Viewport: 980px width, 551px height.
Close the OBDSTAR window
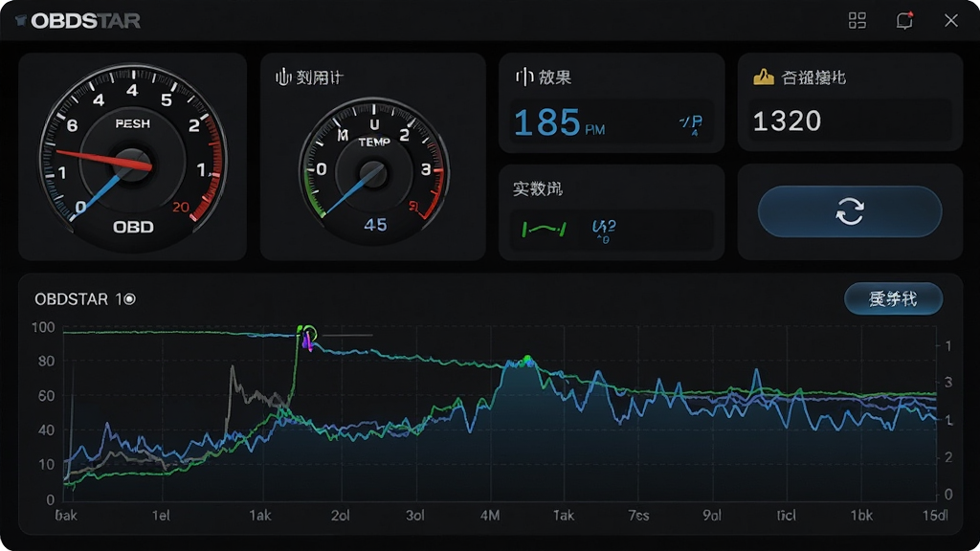950,21
